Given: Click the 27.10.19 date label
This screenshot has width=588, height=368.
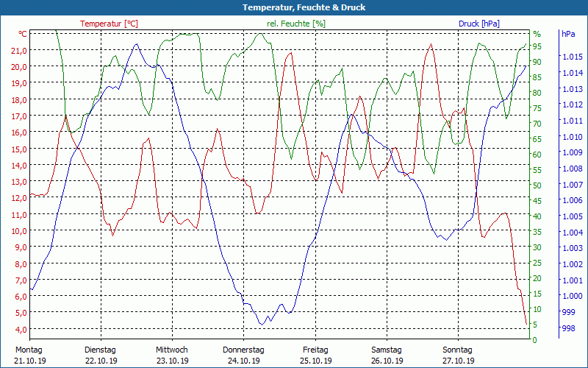Looking at the screenshot, I should pyautogui.click(x=458, y=361).
